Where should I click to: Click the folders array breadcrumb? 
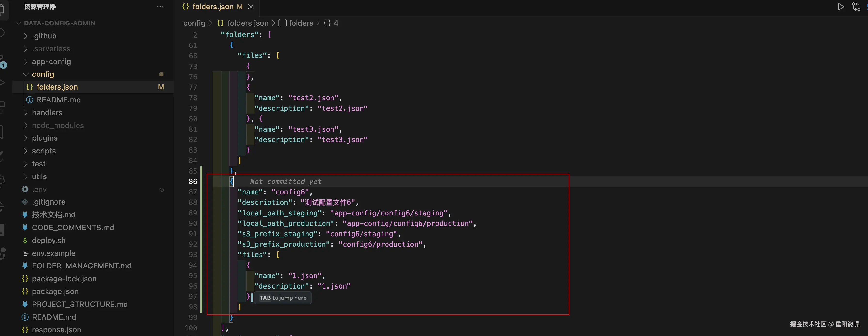(300, 23)
